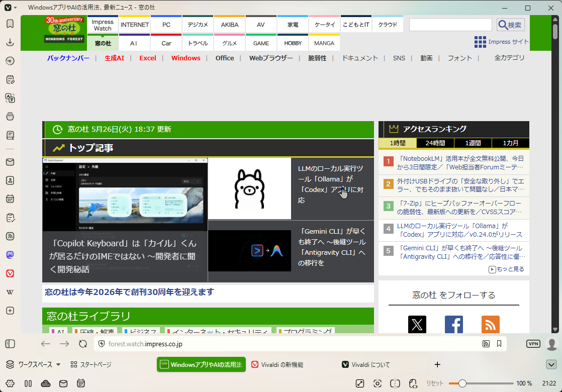Select the 1カ月 ranking tab
This screenshot has height=392, width=562.
(x=510, y=143)
